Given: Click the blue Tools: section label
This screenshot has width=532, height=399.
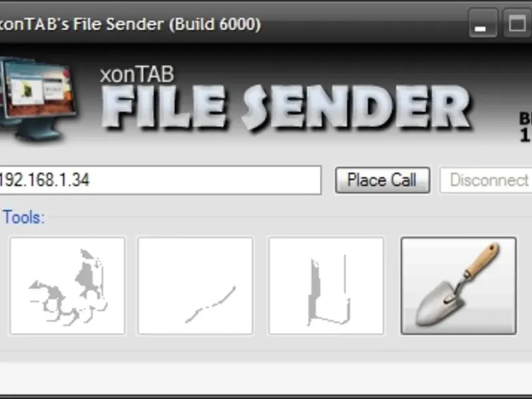Looking at the screenshot, I should [24, 217].
